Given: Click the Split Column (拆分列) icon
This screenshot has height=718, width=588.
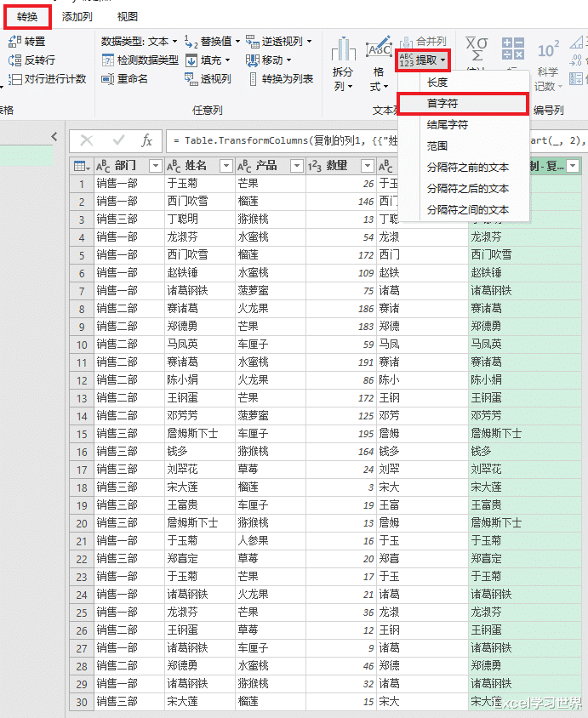Looking at the screenshot, I should tap(343, 64).
